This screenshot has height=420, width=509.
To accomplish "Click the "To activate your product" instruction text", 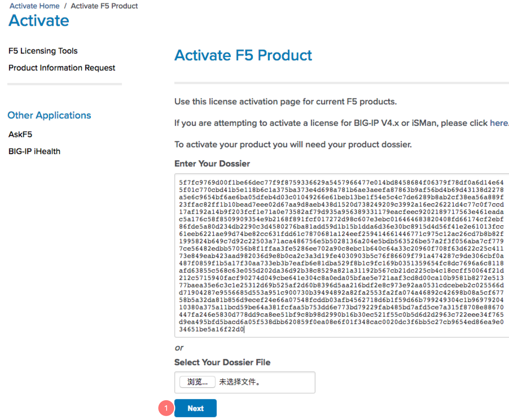I will coord(293,145).
